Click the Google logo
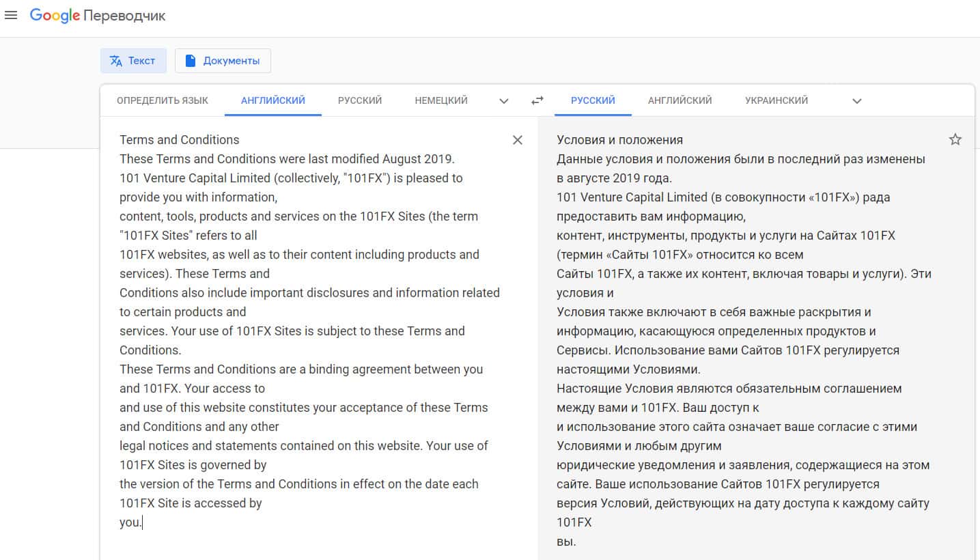980x560 pixels. pyautogui.click(x=55, y=16)
